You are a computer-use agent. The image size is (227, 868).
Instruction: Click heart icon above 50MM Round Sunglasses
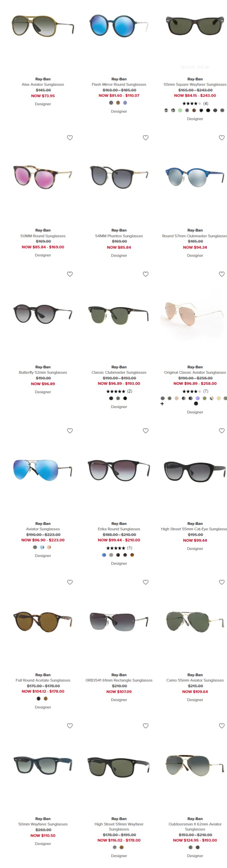click(70, 137)
